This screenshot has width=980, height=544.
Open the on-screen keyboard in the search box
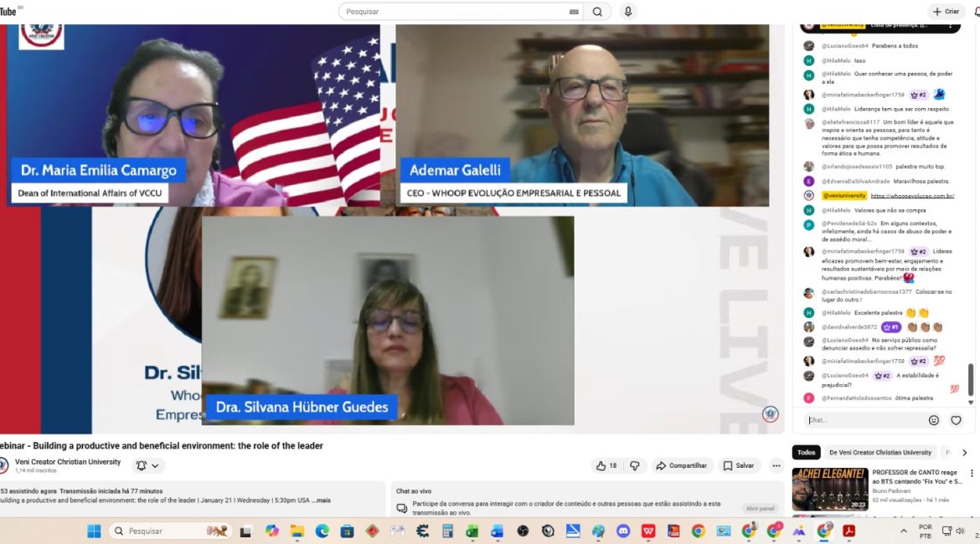574,12
